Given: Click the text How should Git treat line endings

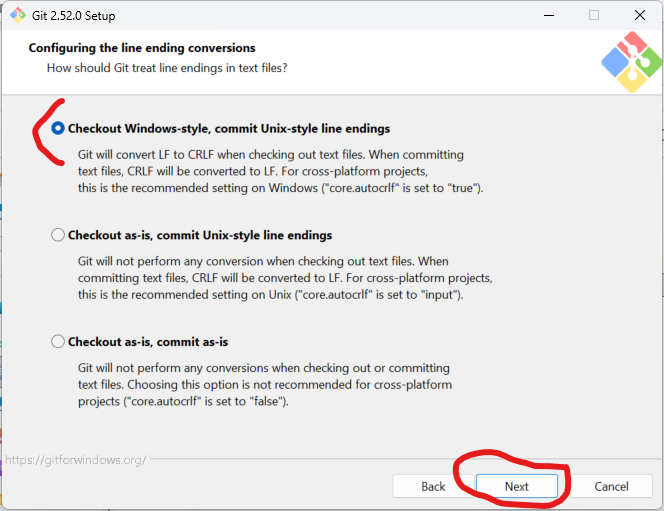Looking at the screenshot, I should (x=167, y=68).
